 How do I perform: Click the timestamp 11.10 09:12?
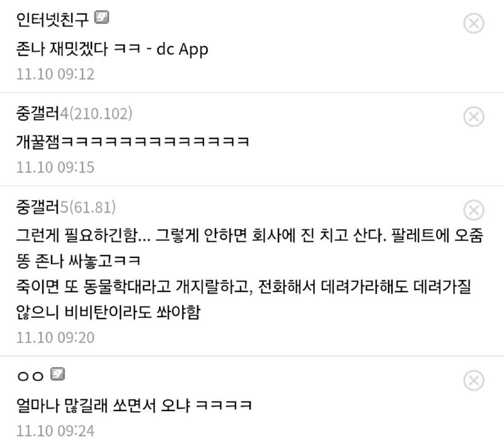(55, 74)
